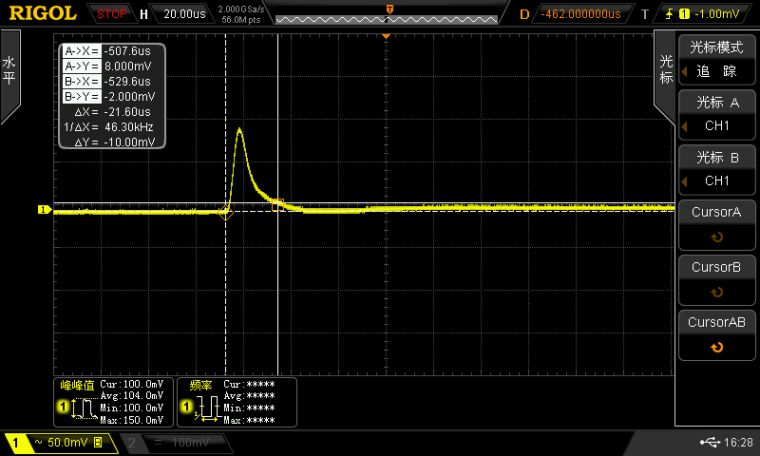Toggle the CursorAB knob selection
Viewport: 760px width, 456px height.
click(x=716, y=335)
